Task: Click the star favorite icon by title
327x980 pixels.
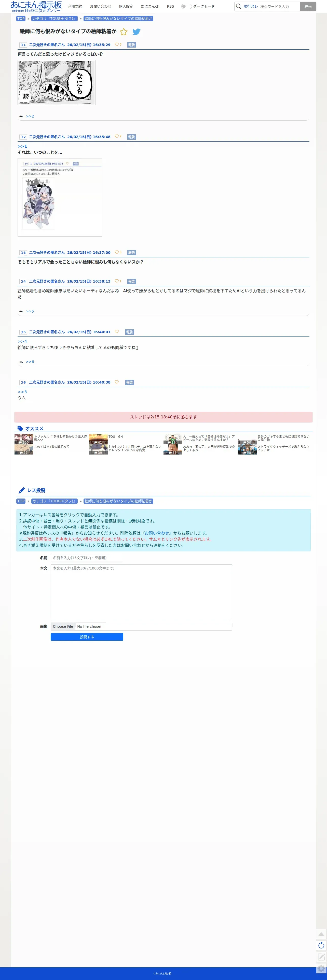Action: pyautogui.click(x=124, y=32)
